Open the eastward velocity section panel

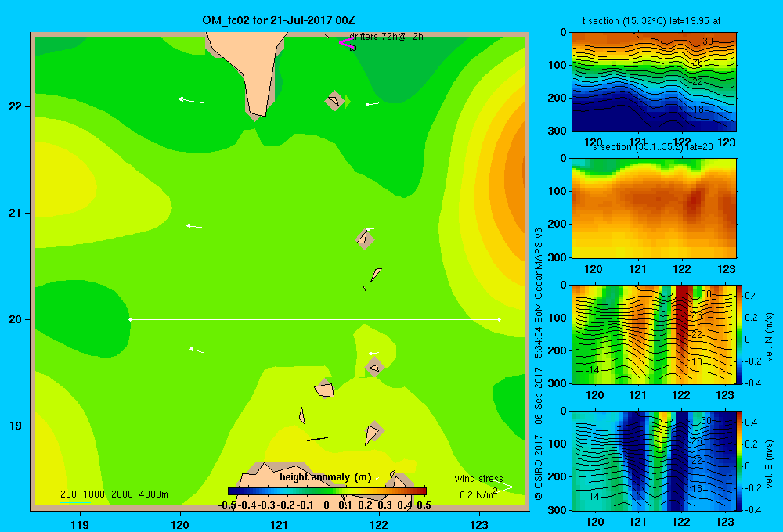(654, 461)
